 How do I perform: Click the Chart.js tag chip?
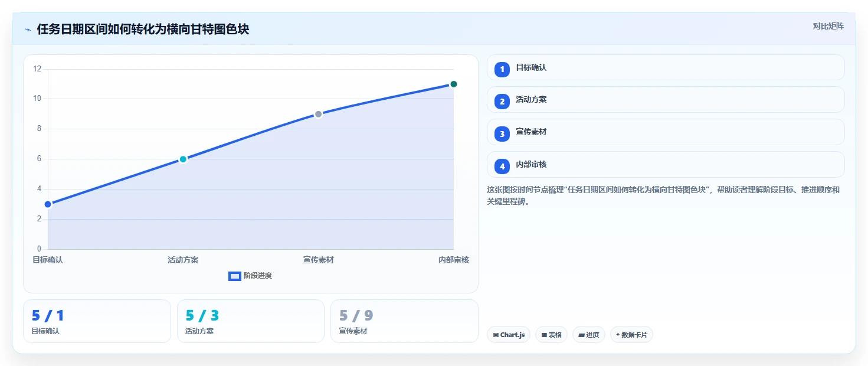coord(509,335)
